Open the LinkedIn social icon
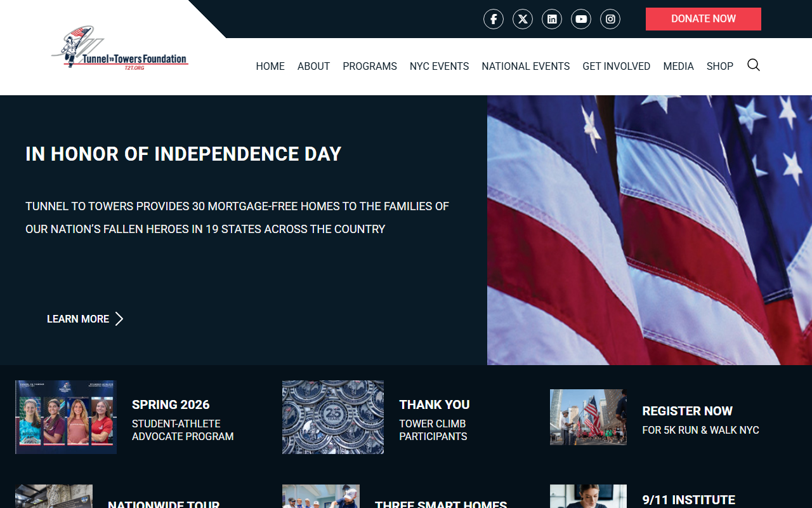Viewport: 812px width, 508px height. click(x=552, y=19)
